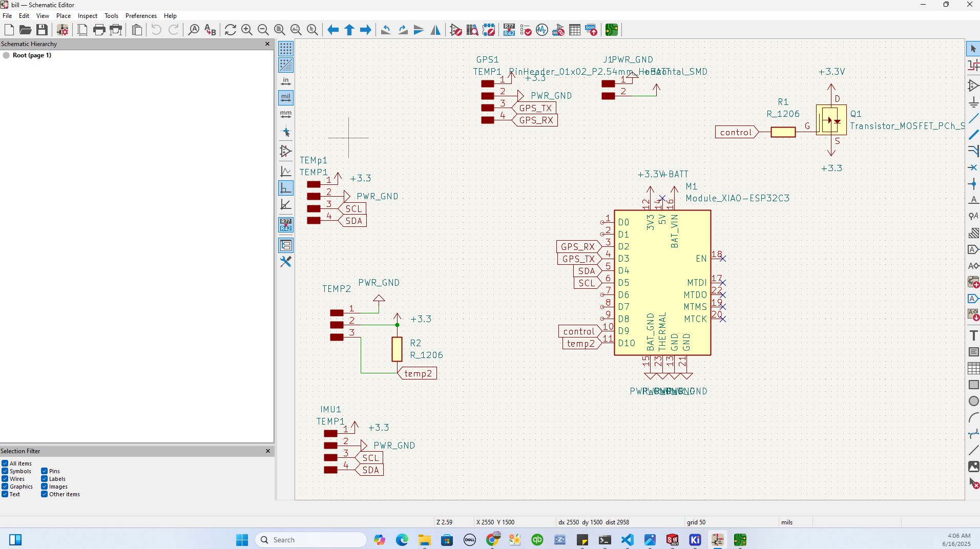Toggle hidden pins display
The image size is (980, 549).
(286, 151)
